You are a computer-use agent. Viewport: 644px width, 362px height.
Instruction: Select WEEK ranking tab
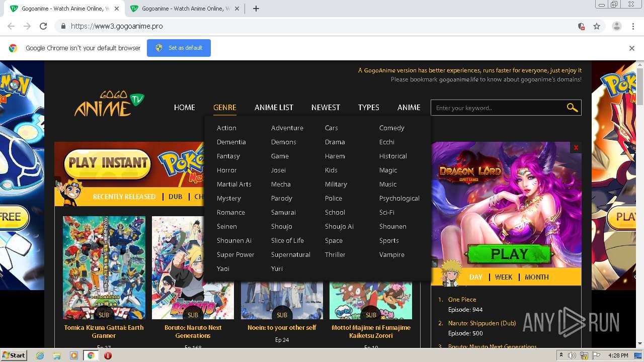tap(503, 277)
